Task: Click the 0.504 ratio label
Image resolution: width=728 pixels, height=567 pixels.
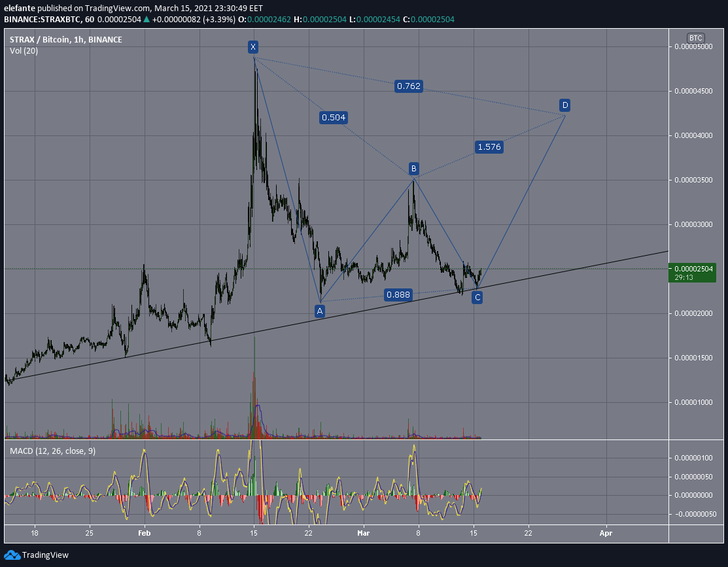Action: click(x=334, y=118)
